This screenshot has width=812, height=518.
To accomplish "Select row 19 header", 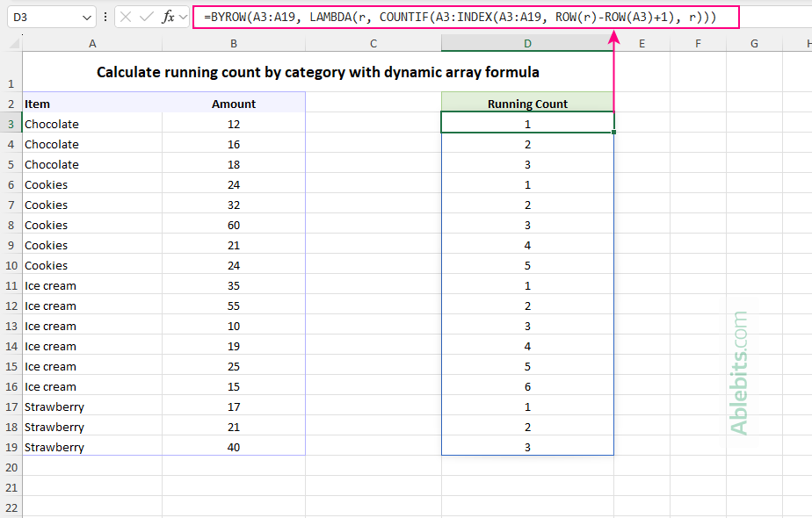I will pos(11,447).
